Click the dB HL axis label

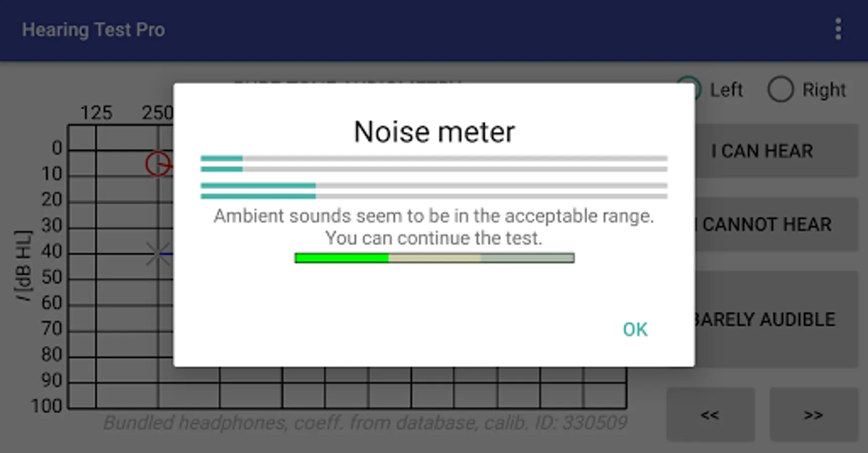24,266
